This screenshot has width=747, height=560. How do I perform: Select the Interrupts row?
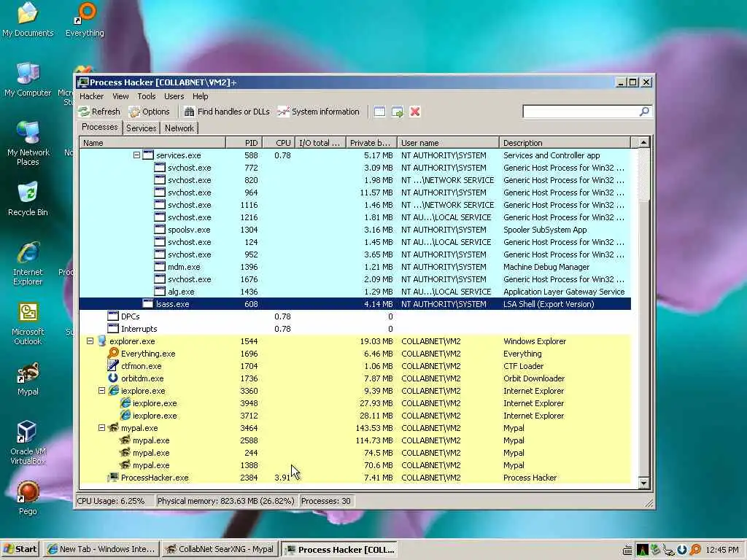355,329
